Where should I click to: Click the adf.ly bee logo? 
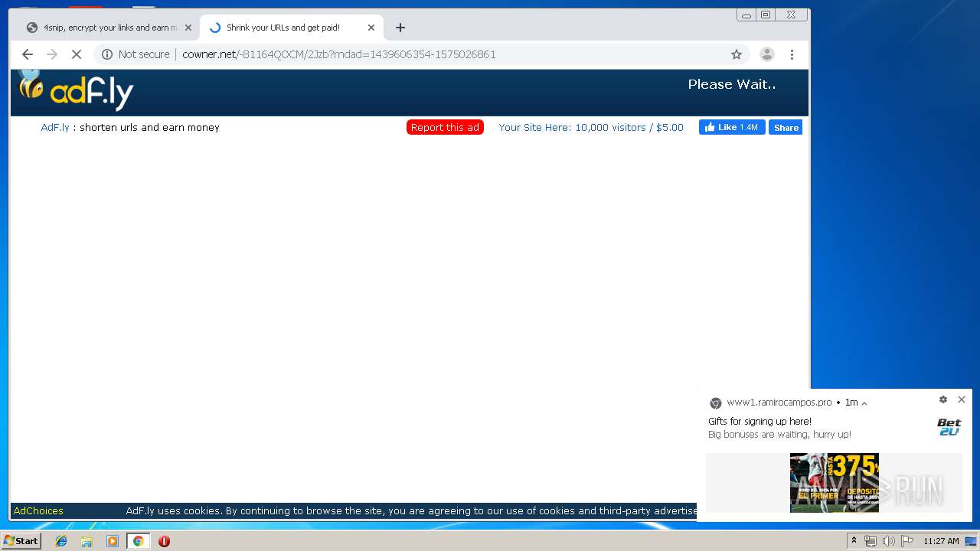tap(75, 90)
